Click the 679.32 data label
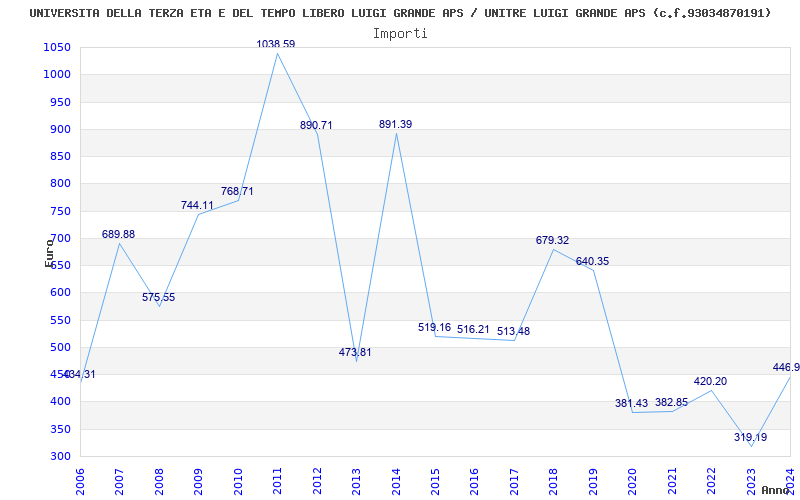Image resolution: width=800 pixels, height=500 pixels. (552, 240)
